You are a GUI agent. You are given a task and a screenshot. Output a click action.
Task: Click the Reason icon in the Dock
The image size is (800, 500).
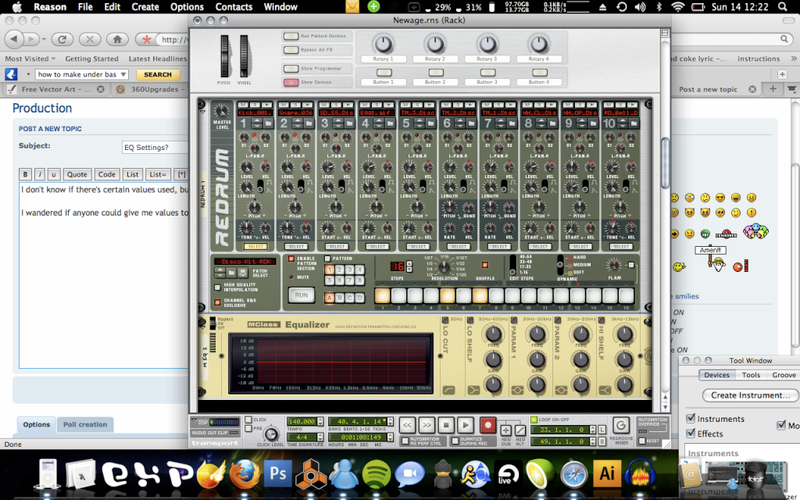tap(310, 474)
